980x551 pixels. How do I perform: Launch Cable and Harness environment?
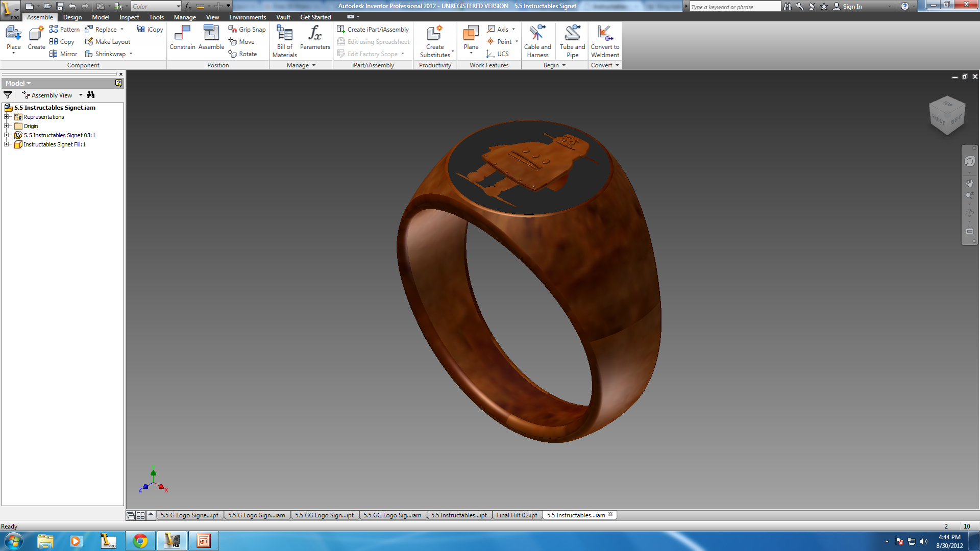coord(537,41)
